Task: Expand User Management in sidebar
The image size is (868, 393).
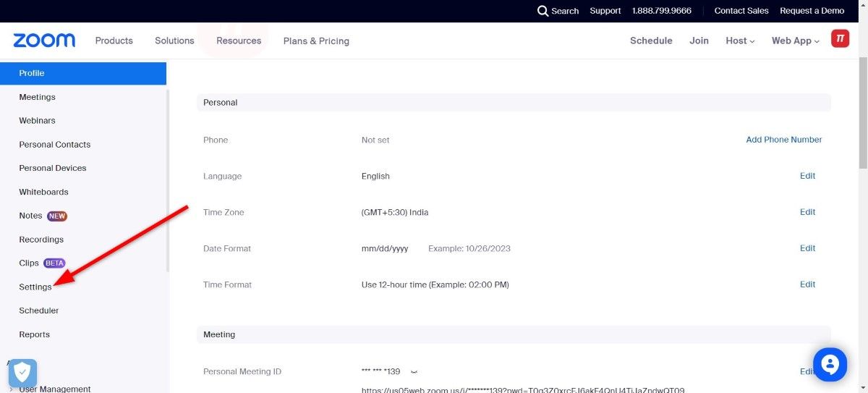Action: [54, 389]
